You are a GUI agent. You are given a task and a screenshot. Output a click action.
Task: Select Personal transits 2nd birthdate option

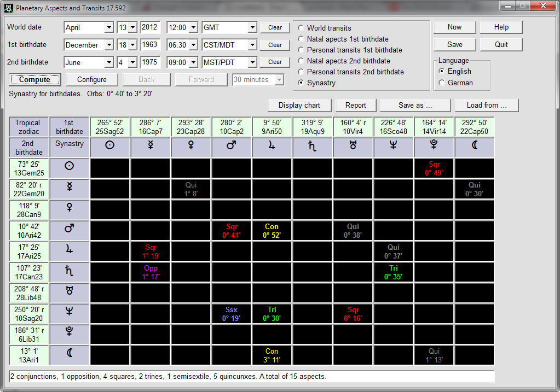(301, 72)
